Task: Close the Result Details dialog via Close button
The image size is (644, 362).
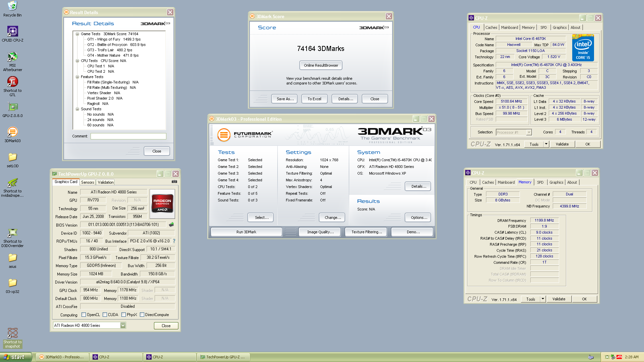Action: coord(157,151)
